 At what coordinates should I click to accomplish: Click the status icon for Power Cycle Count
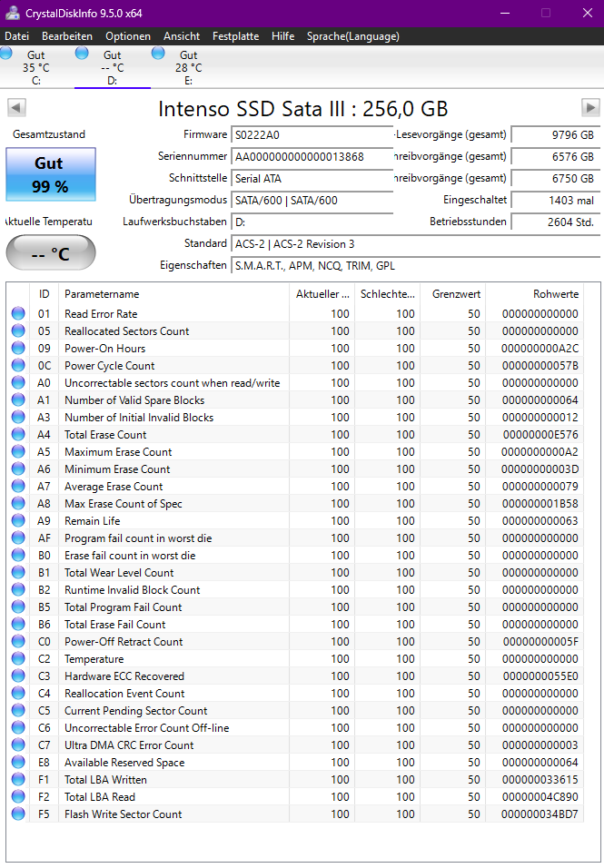click(18, 365)
